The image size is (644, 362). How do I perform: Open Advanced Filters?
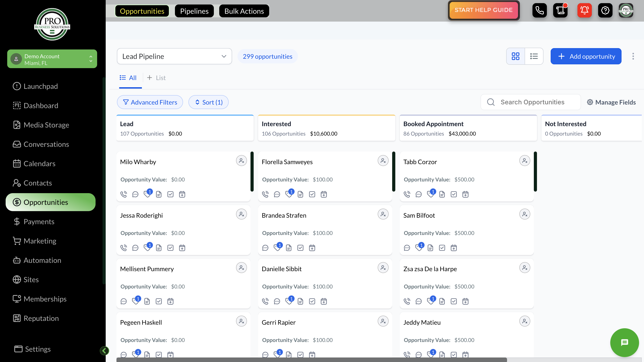tap(150, 102)
